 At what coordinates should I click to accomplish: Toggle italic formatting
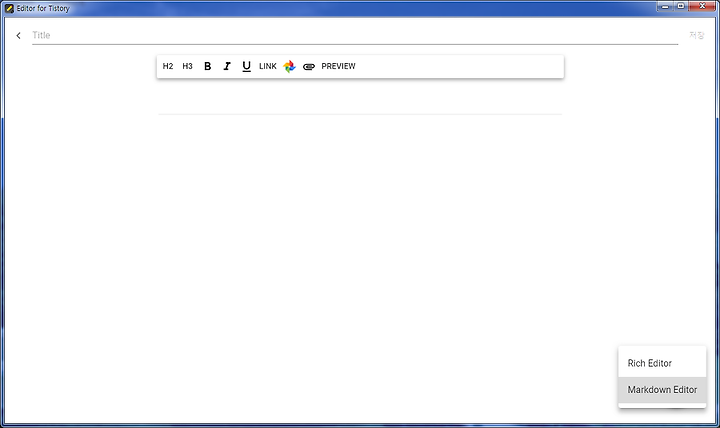pos(227,66)
